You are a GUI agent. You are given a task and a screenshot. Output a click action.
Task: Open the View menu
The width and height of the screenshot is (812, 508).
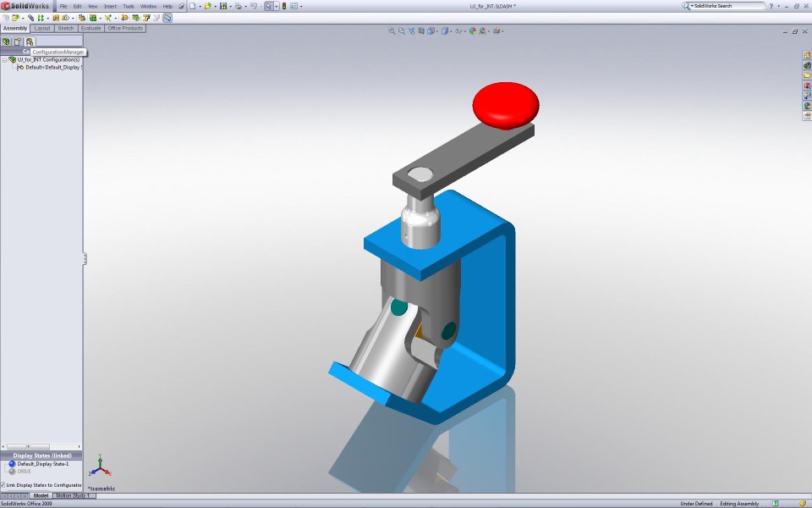[93, 6]
